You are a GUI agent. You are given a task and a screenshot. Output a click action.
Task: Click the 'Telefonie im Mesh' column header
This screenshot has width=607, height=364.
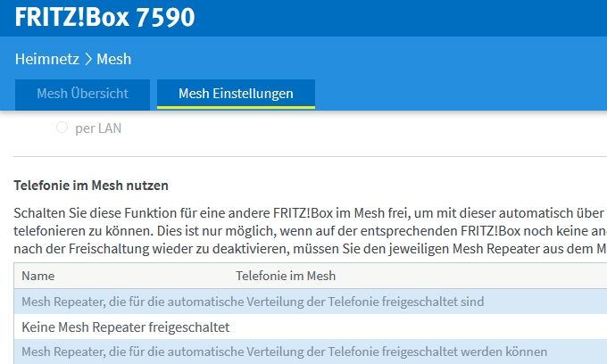tap(286, 276)
